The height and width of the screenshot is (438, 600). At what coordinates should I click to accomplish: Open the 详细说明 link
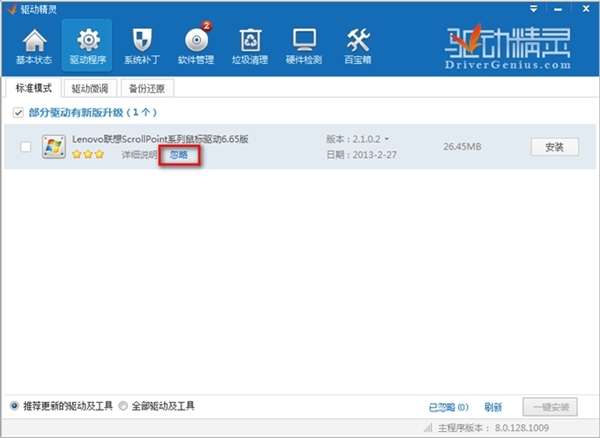(x=139, y=155)
